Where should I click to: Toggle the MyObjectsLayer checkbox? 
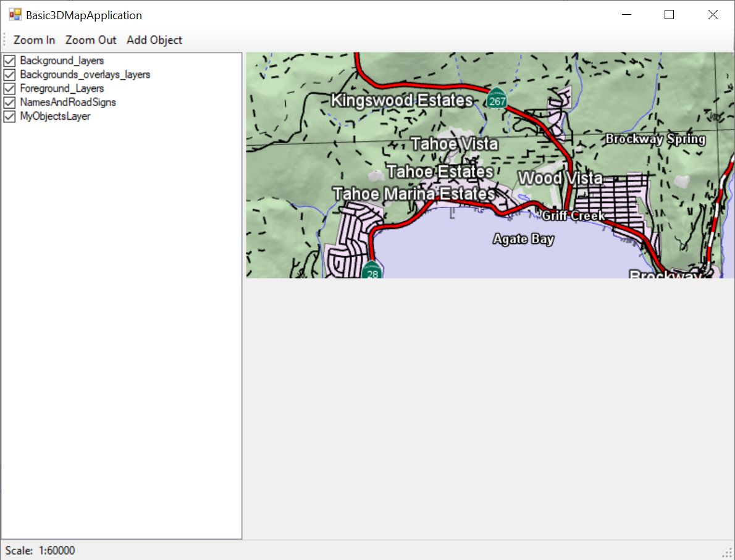click(x=9, y=116)
